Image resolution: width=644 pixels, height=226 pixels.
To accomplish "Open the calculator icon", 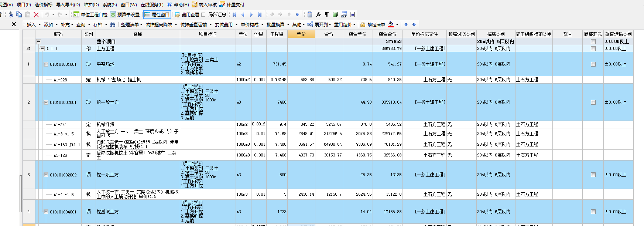I will tap(310, 14).
